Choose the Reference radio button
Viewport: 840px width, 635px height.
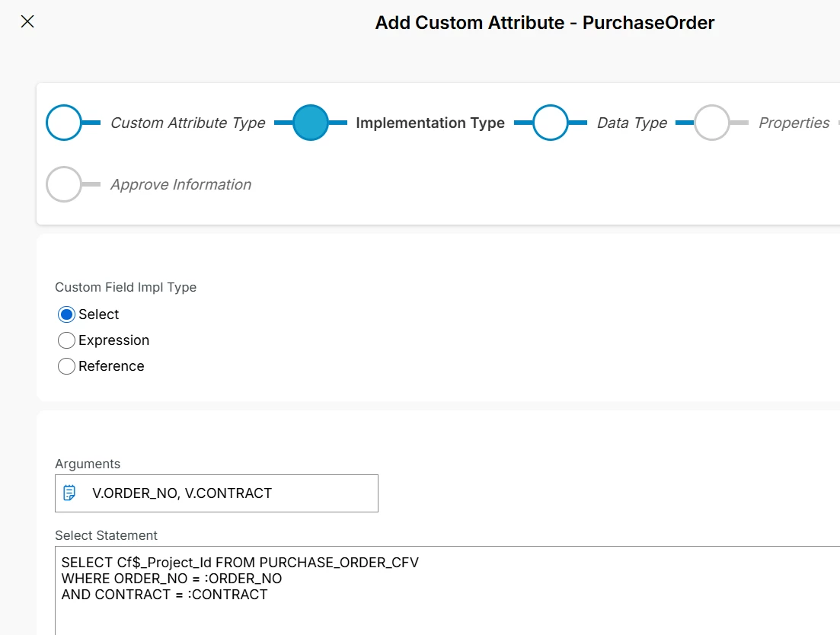click(67, 366)
